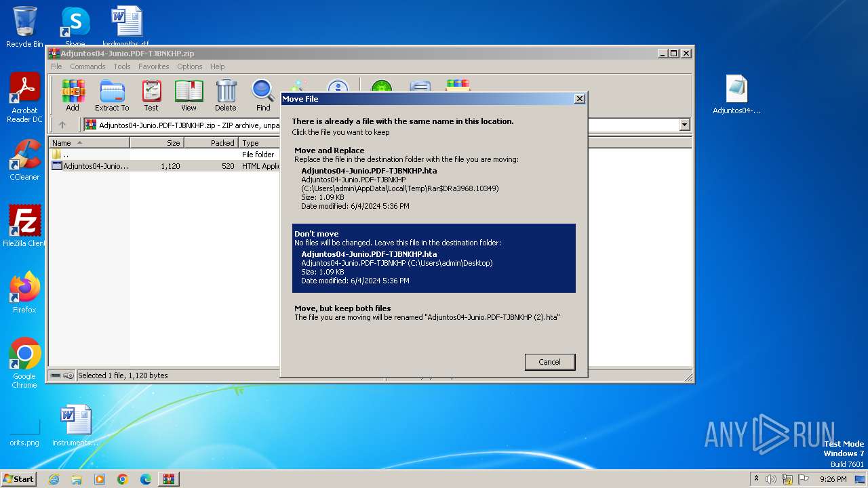Sort file list by Name column

(x=90, y=143)
